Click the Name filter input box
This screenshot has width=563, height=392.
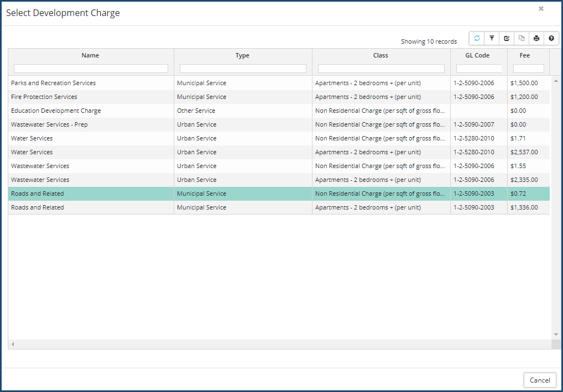[91, 69]
